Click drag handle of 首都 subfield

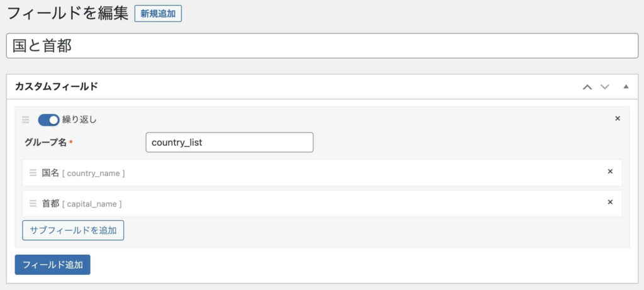[33, 203]
